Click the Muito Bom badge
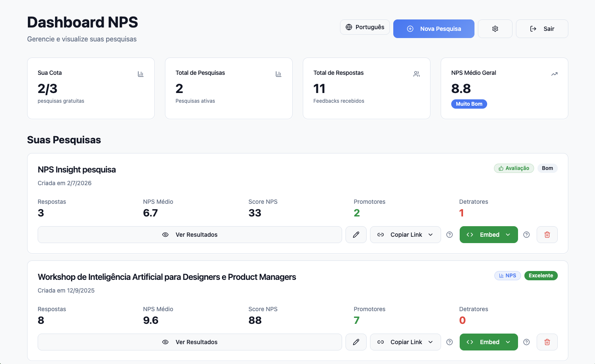This screenshot has width=595, height=364. pos(469,104)
